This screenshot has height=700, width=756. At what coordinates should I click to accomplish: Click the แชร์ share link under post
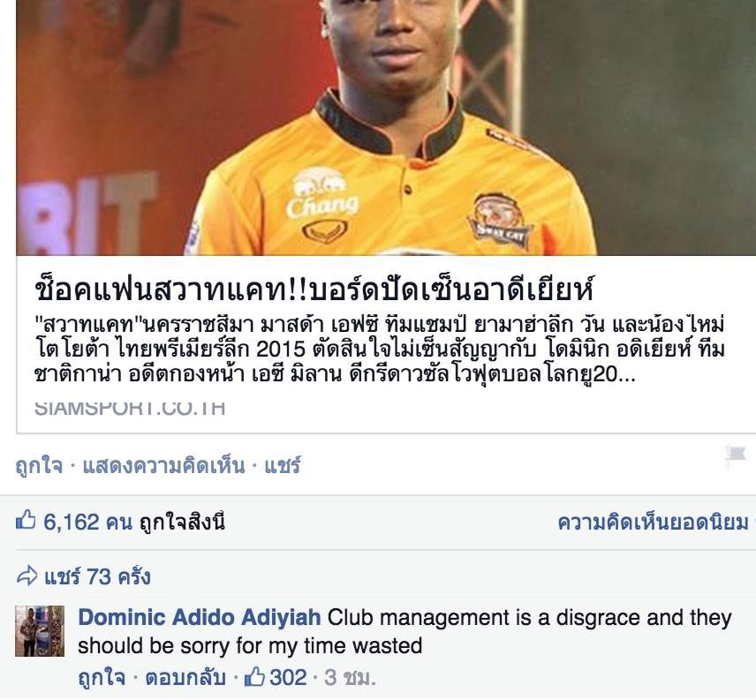tap(282, 466)
